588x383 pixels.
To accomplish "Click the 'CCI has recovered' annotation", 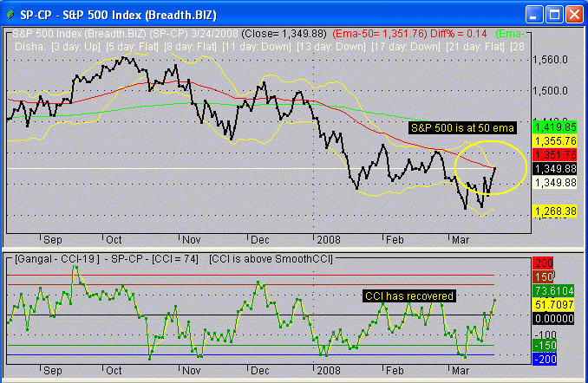I will 409,296.
